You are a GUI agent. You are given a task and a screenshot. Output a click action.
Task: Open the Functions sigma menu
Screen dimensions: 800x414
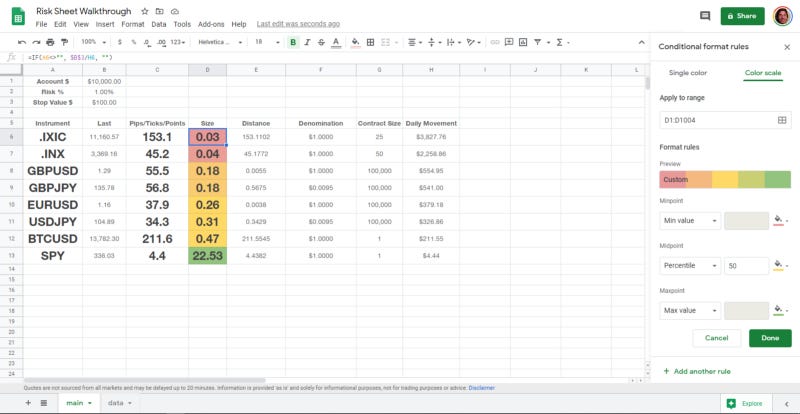(560, 42)
